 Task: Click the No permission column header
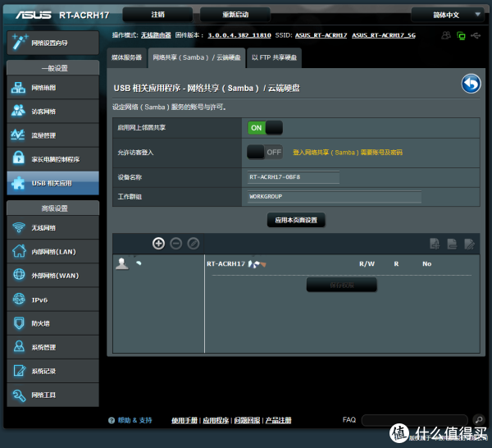[426, 263]
